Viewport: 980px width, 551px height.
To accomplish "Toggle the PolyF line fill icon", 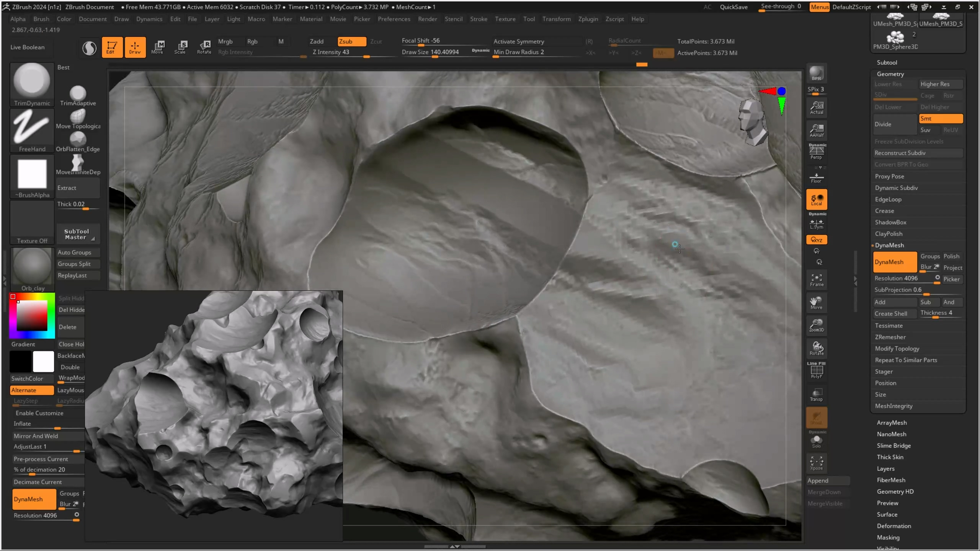I will pos(816,371).
